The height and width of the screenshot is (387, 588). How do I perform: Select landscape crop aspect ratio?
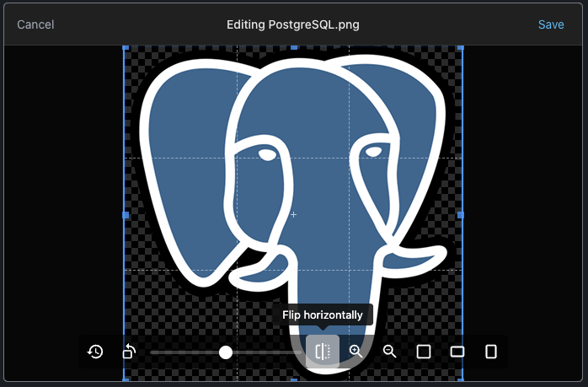[457, 352]
